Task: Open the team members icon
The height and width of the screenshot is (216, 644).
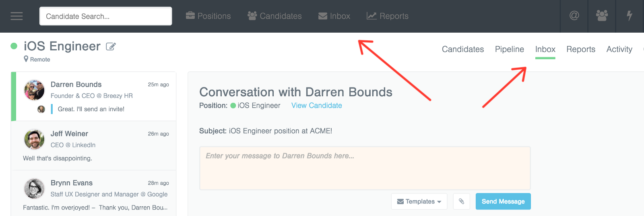Action: click(x=602, y=16)
